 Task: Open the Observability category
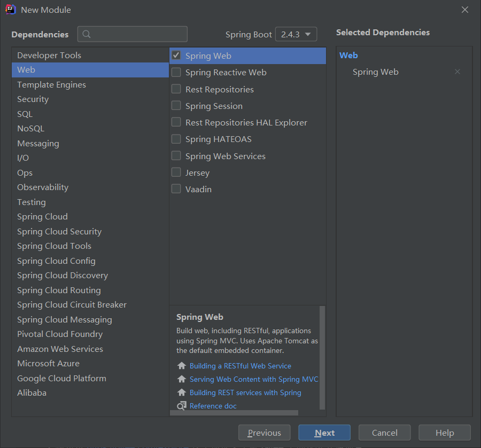click(90, 187)
